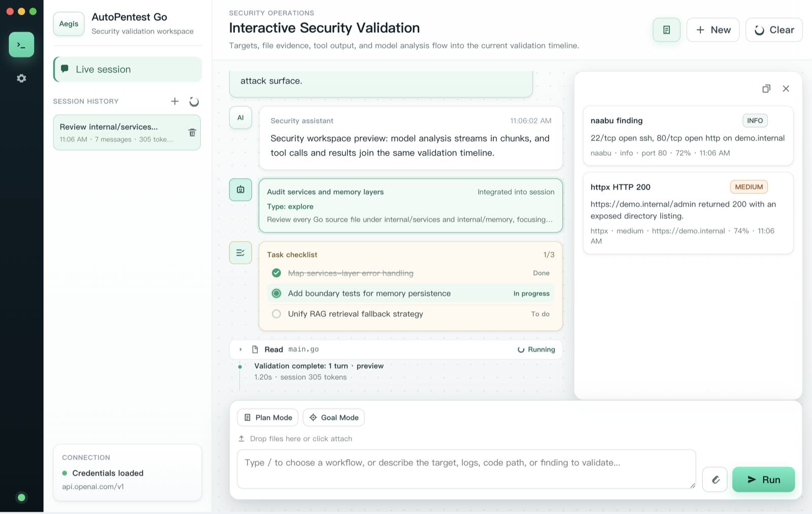Open settings gear in left rail
The height and width of the screenshot is (514, 812).
point(21,78)
